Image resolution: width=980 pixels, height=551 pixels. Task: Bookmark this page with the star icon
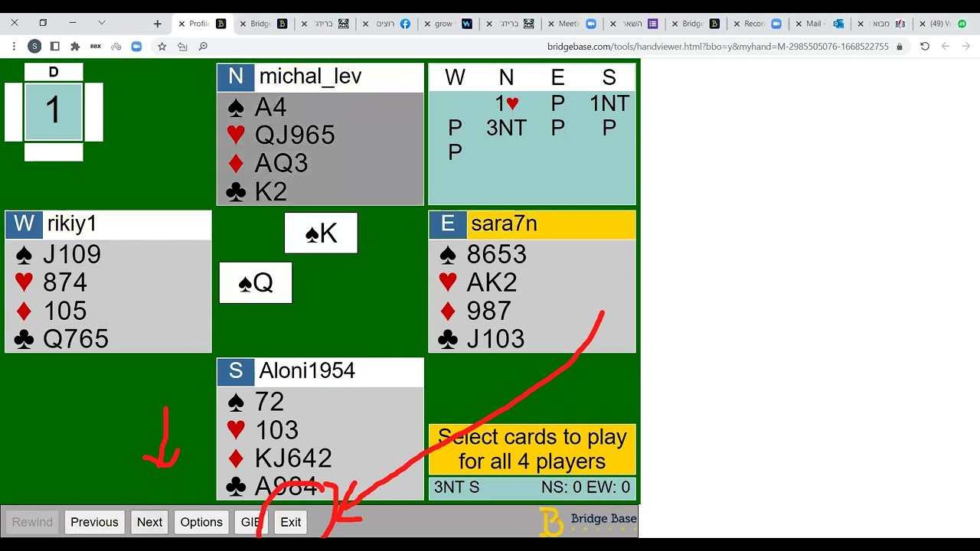[162, 47]
